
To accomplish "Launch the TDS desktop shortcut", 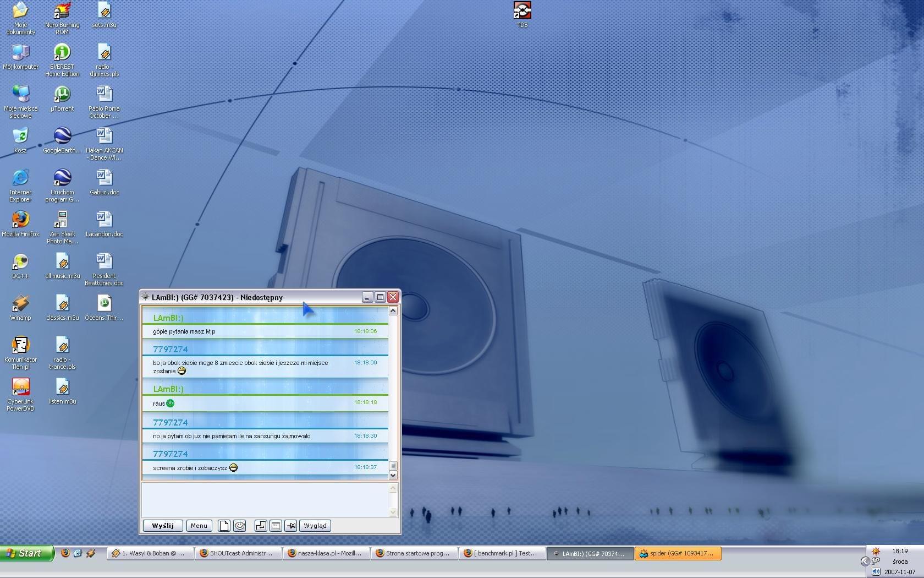I will point(522,11).
